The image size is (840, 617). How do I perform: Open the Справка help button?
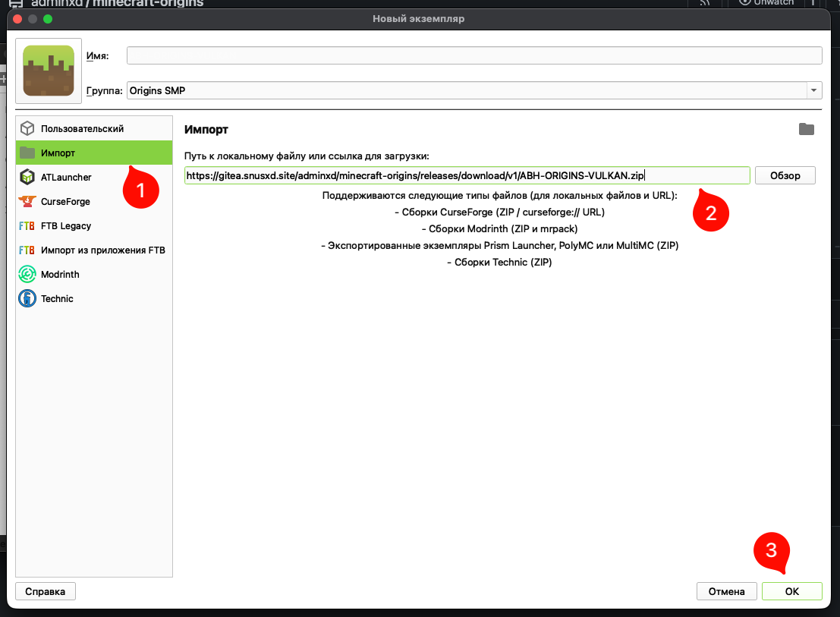pos(46,591)
